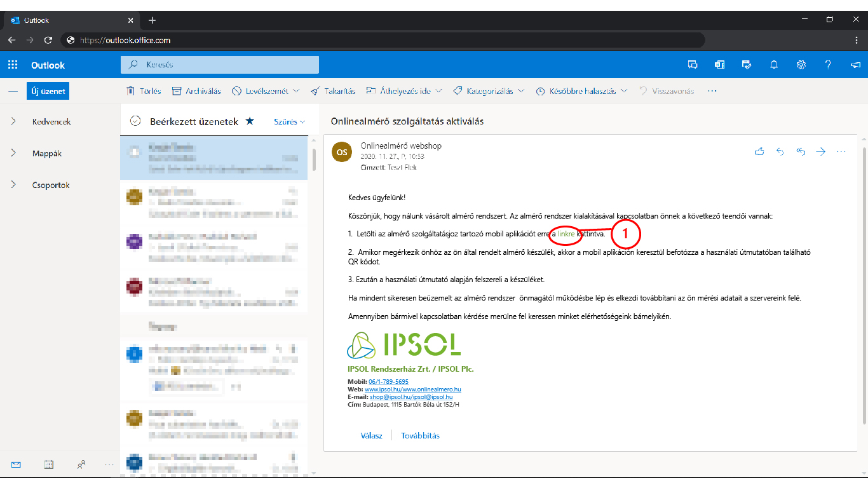
Task: Open the chat icon in Outlook header
Action: [693, 65]
